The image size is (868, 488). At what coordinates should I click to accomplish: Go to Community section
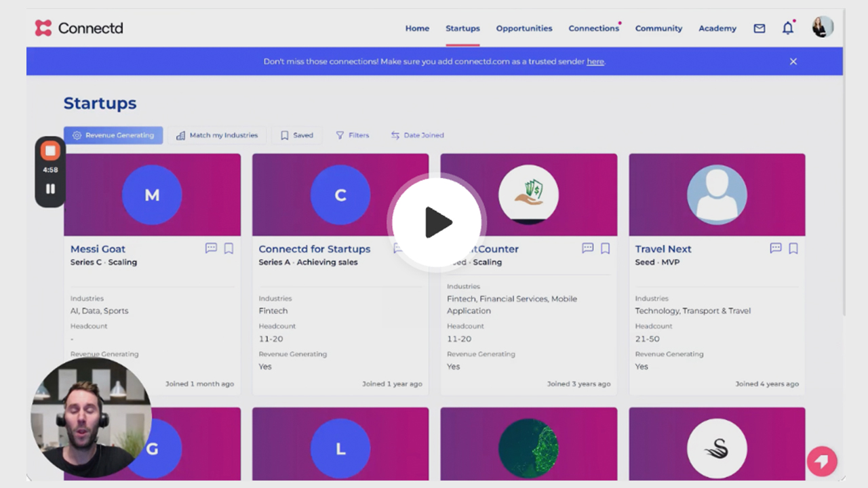pos(658,28)
